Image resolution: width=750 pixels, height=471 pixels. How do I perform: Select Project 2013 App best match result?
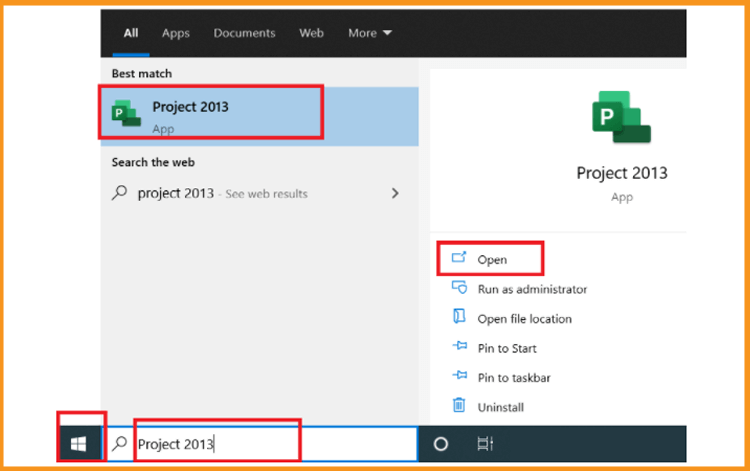tap(259, 116)
